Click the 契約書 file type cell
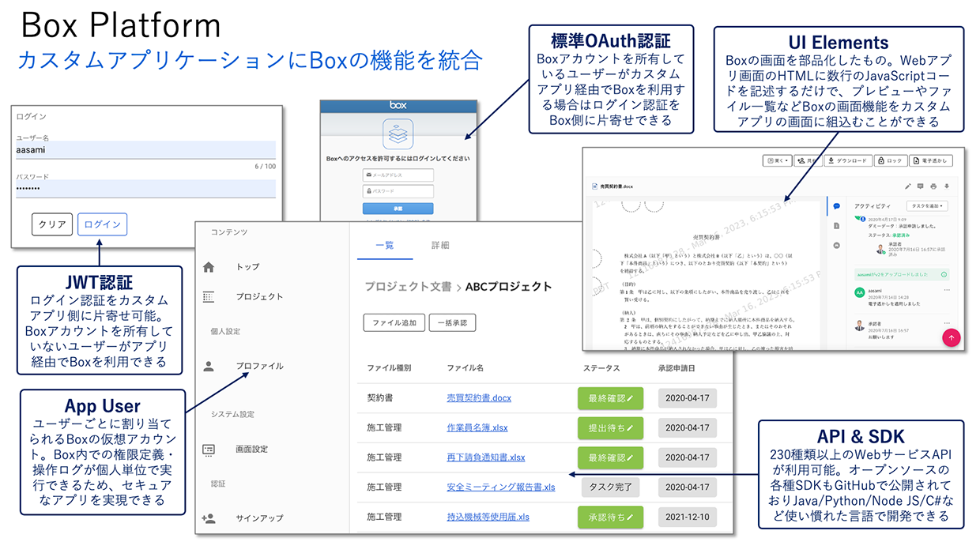The height and width of the screenshot is (542, 980). (x=380, y=397)
